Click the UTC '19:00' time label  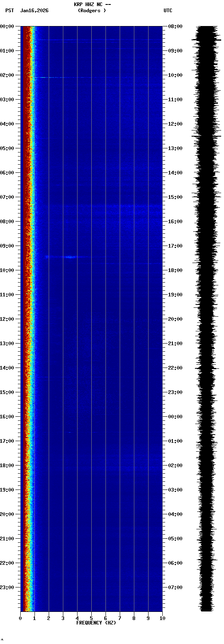pos(175,295)
